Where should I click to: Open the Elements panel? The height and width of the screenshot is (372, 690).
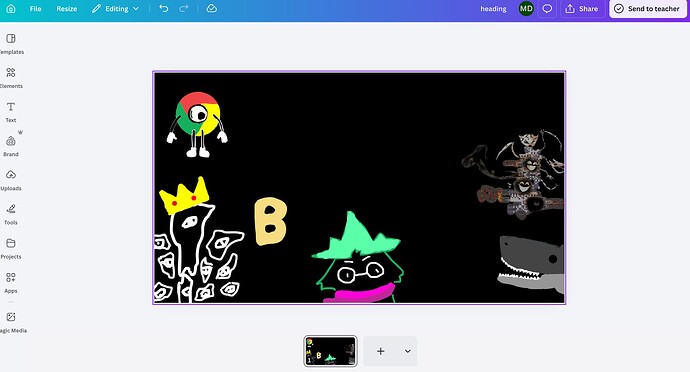(11, 78)
